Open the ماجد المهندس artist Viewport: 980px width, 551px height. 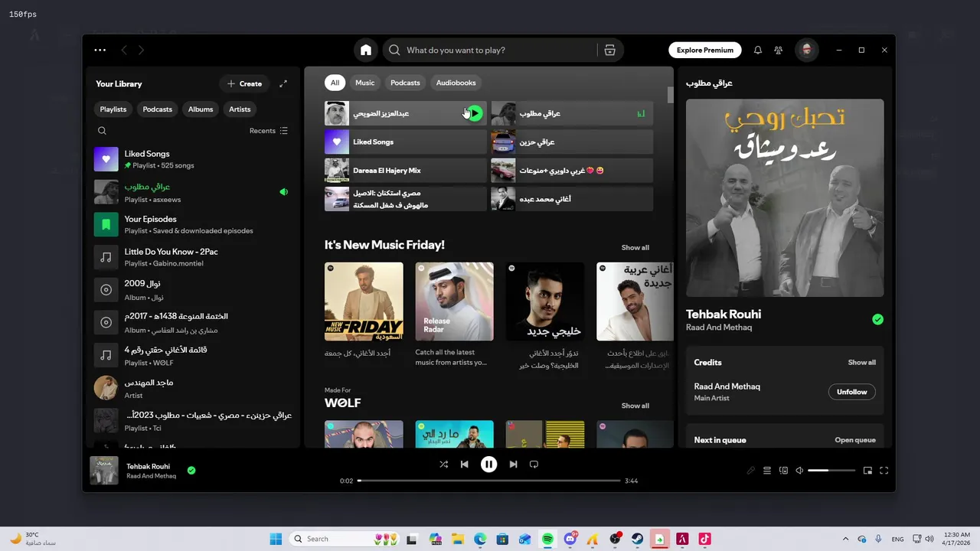(x=193, y=388)
